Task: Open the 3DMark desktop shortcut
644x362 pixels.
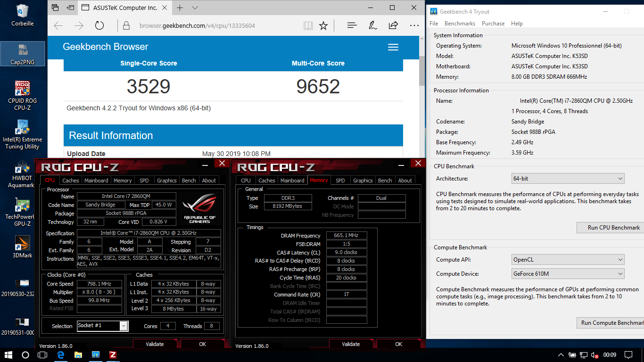Action: 22,247
